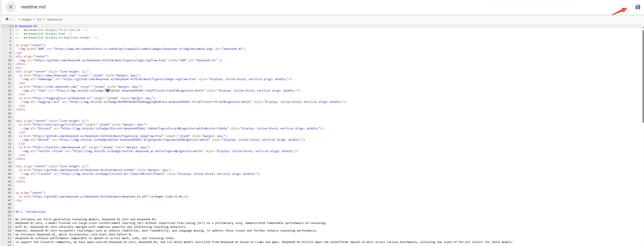Click the 'https://discord.gg/Tc7c45Zzu5' href line

83,125
